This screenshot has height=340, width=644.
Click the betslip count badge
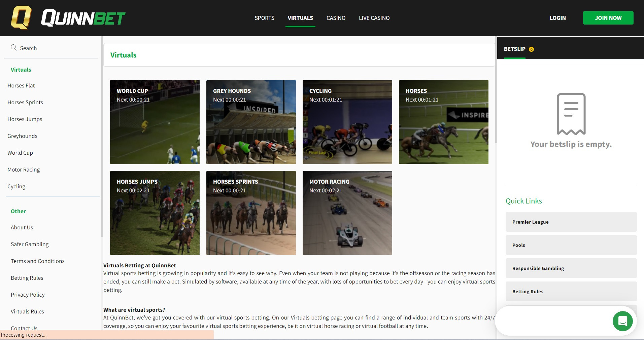[531, 49]
